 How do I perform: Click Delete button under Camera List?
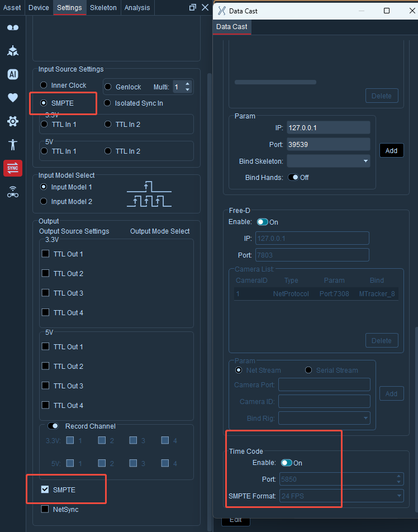[382, 341]
